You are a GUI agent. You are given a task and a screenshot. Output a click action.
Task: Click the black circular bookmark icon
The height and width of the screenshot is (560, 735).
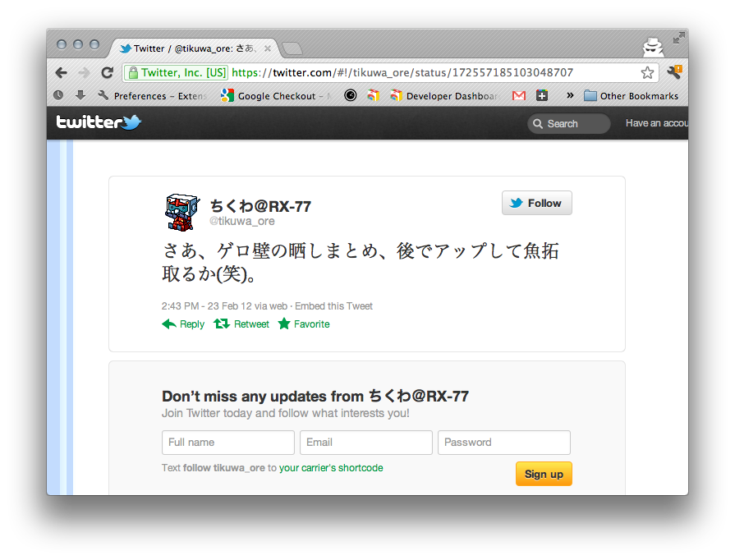coord(350,95)
